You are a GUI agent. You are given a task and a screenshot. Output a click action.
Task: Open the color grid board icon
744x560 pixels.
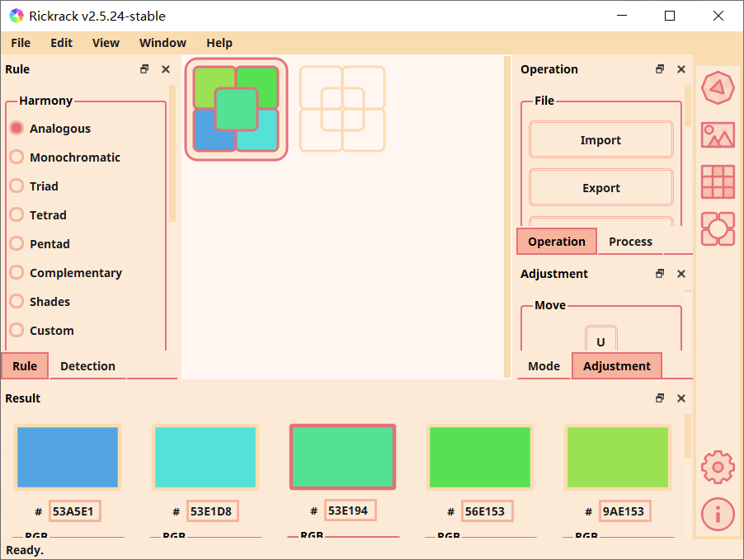[x=718, y=181]
